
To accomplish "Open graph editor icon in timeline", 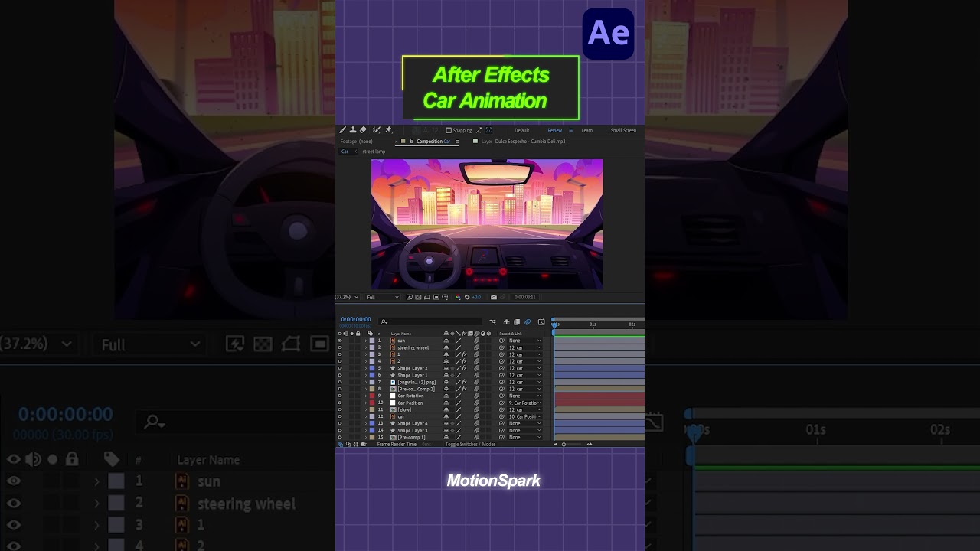I will (x=541, y=322).
